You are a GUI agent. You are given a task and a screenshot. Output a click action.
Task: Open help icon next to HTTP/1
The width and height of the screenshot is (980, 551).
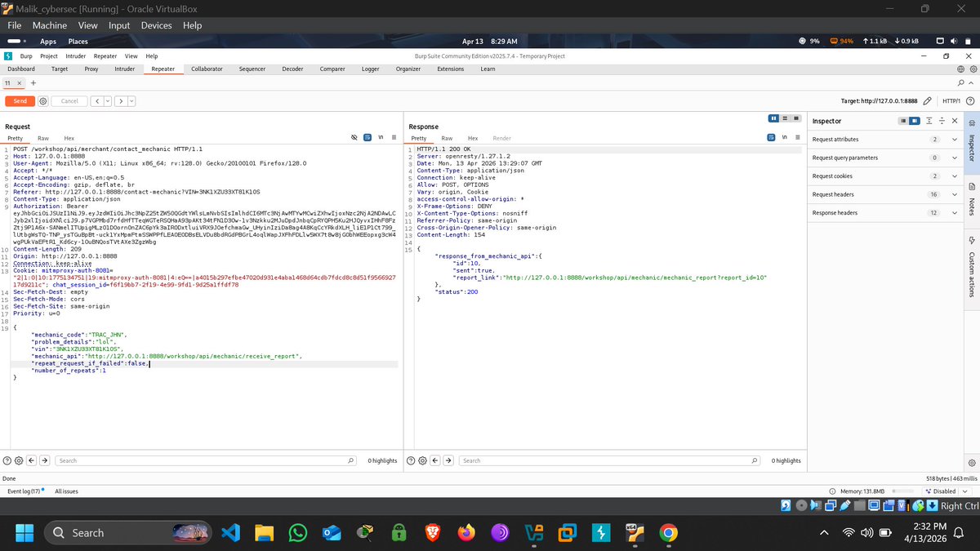point(970,101)
